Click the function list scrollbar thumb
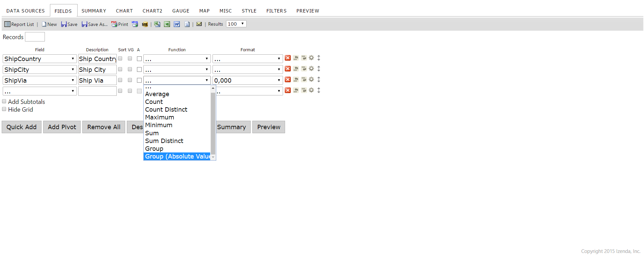The width and height of the screenshot is (644, 257). tap(213, 123)
